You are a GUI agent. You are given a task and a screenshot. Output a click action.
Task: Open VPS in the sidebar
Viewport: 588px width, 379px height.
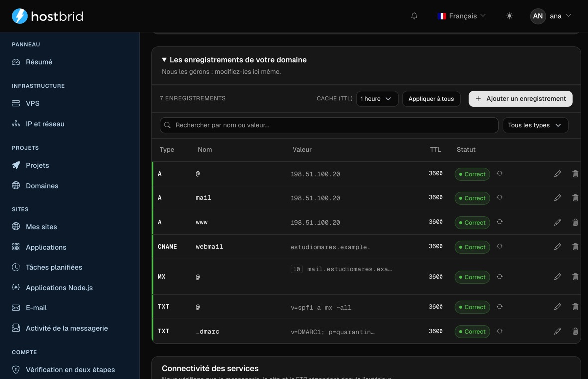tap(26, 103)
